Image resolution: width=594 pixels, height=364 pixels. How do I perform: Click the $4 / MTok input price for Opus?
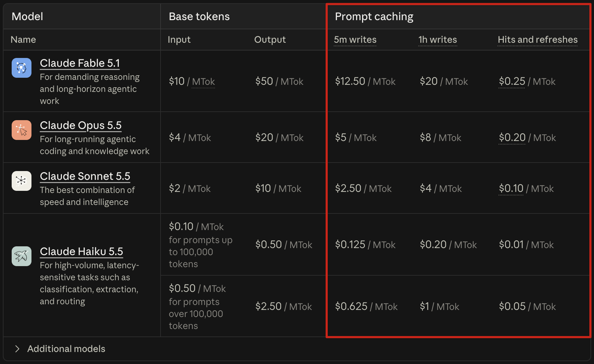coord(190,138)
